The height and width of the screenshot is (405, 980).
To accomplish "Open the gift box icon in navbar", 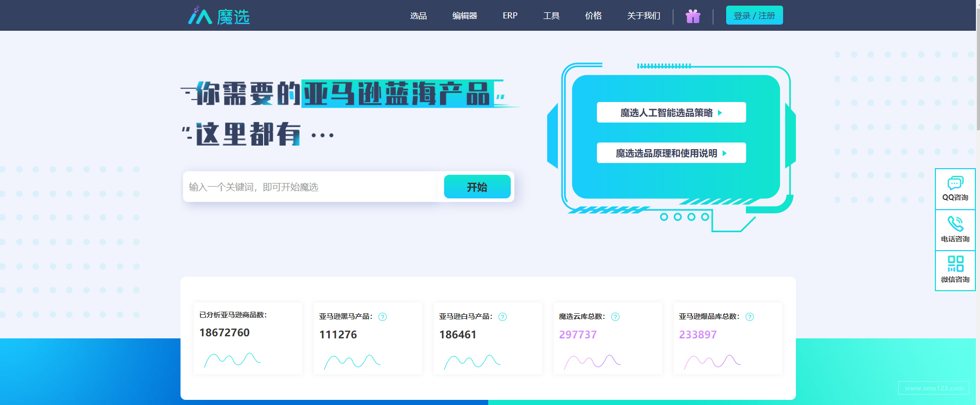I will pyautogui.click(x=693, y=16).
